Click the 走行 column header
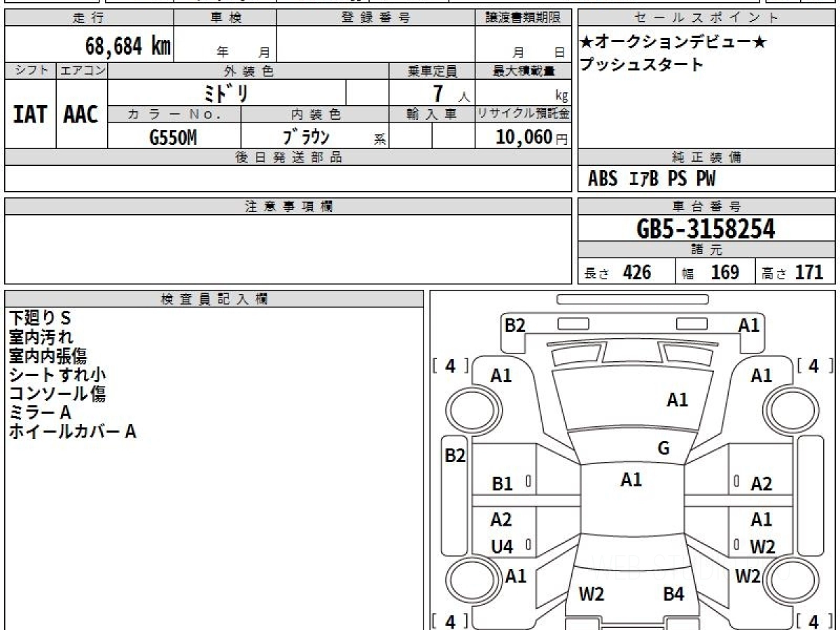The height and width of the screenshot is (630, 840). (89, 18)
